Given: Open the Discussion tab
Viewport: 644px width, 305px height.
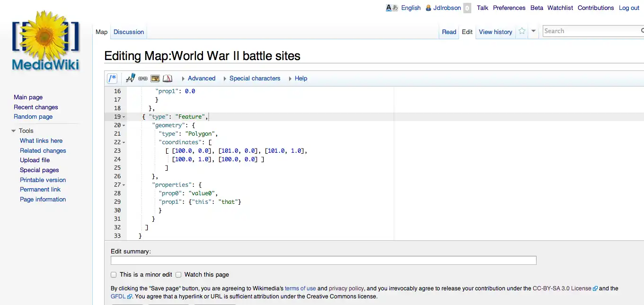Looking at the screenshot, I should click(129, 32).
